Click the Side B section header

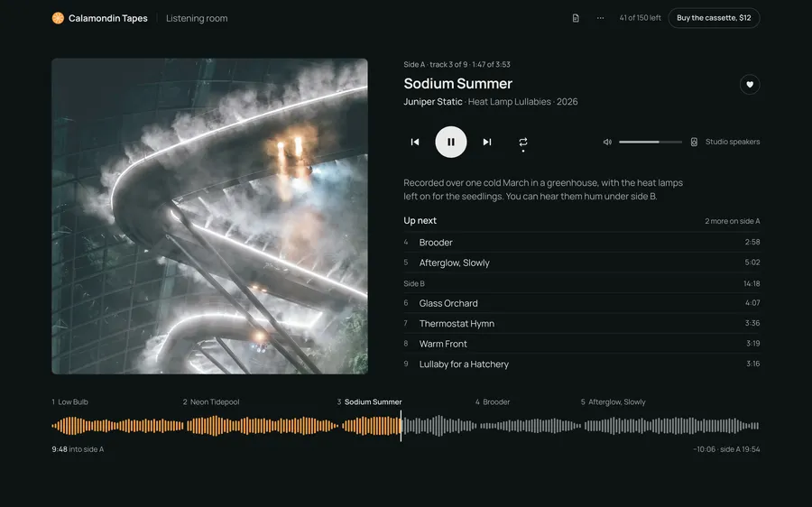click(414, 284)
